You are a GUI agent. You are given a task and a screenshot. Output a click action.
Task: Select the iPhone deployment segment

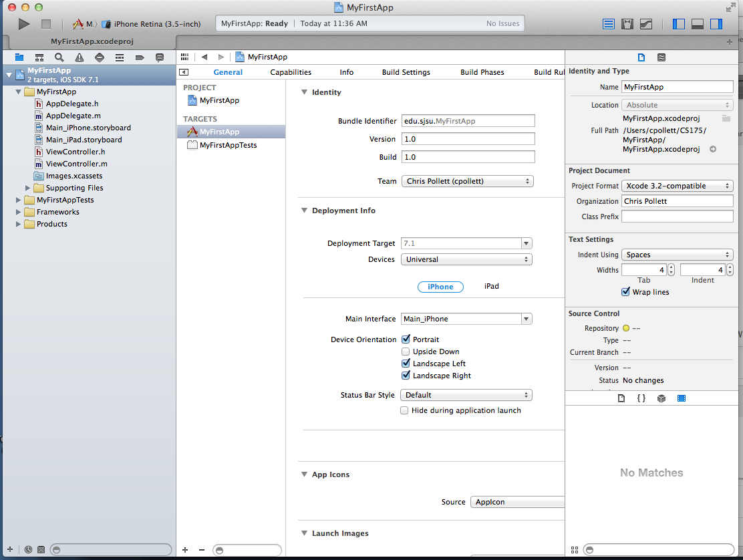click(x=440, y=287)
